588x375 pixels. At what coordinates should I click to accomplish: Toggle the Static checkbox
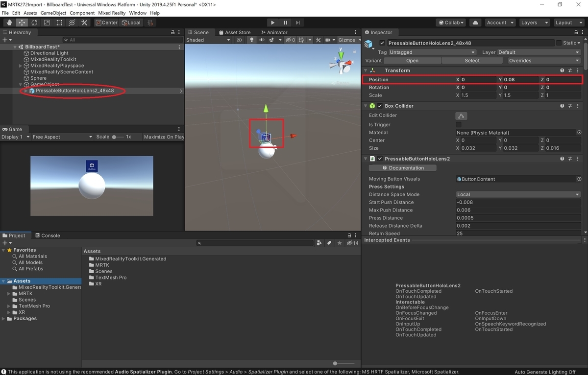pos(559,43)
